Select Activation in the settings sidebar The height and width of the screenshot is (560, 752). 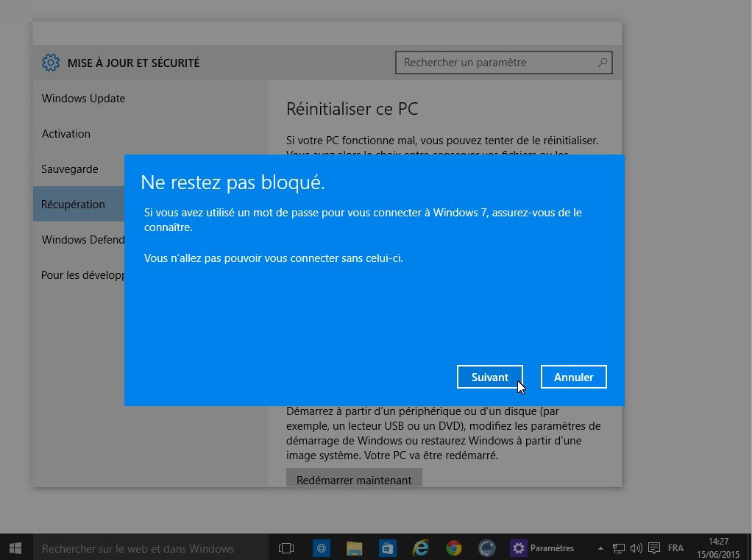[x=66, y=134]
